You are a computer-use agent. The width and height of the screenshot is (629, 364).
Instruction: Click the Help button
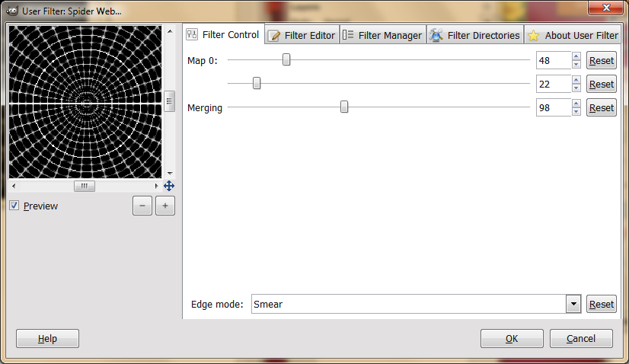pyautogui.click(x=47, y=339)
